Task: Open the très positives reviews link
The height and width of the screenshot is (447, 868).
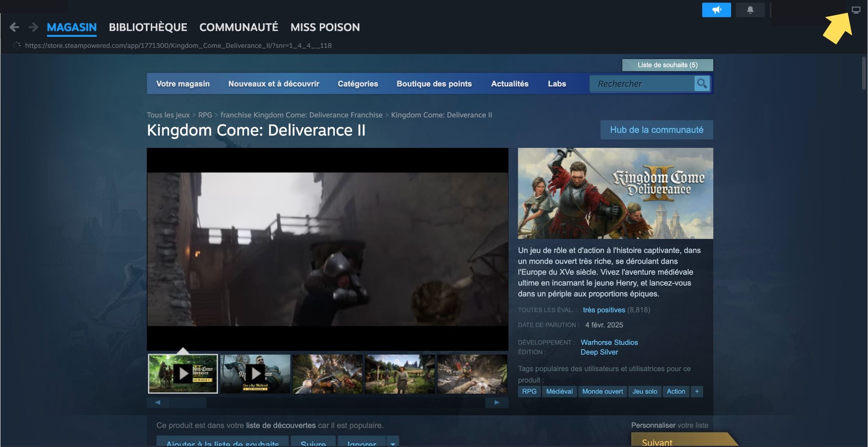Action: [604, 310]
